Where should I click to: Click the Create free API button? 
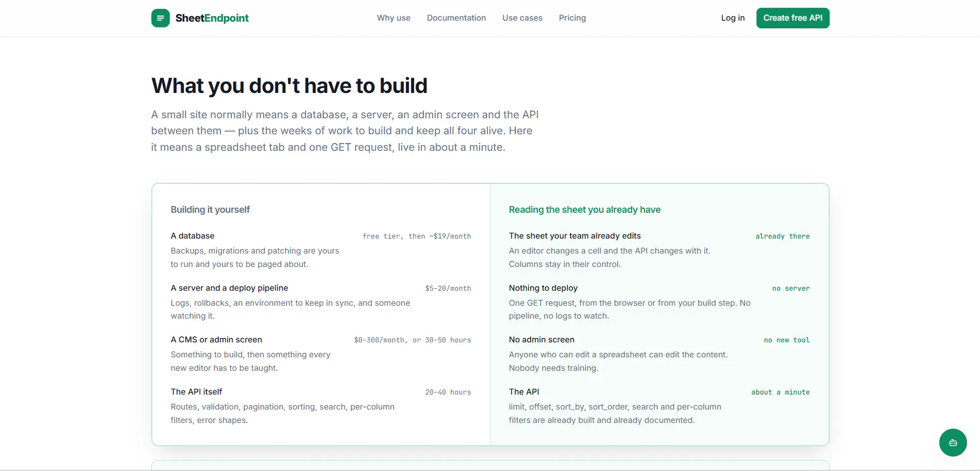[x=793, y=18]
